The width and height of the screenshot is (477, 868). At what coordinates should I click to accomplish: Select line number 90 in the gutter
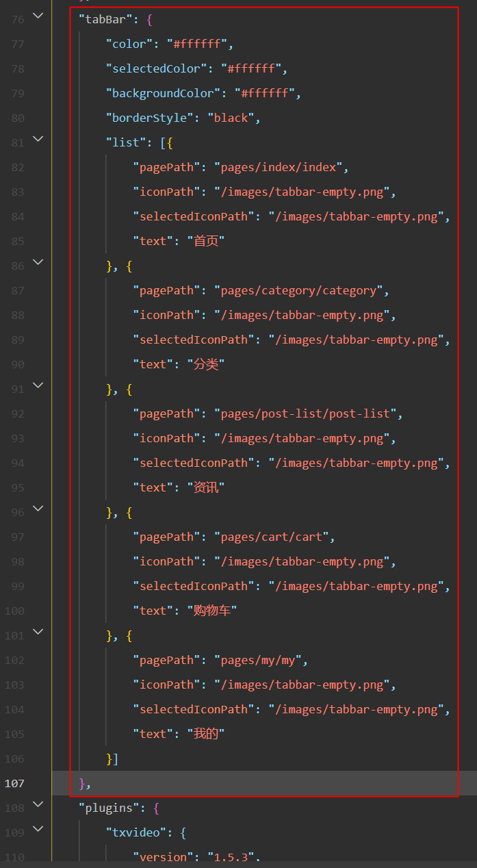click(18, 364)
